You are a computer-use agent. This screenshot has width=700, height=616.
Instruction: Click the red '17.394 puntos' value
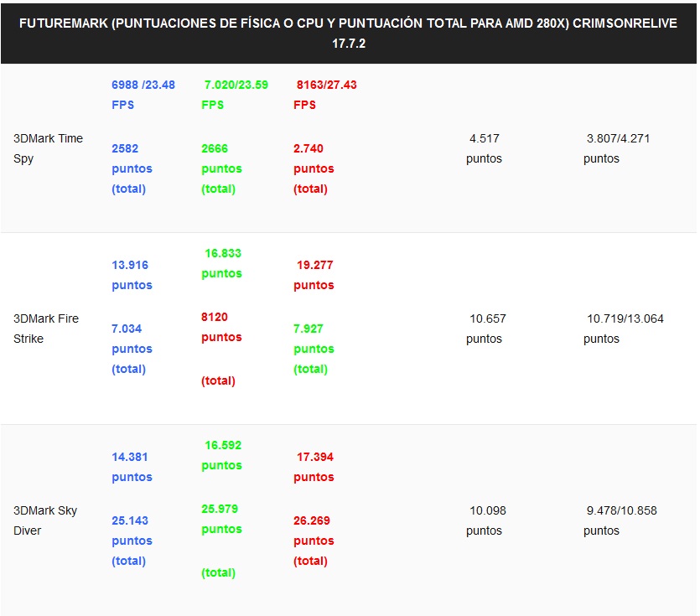314,467
